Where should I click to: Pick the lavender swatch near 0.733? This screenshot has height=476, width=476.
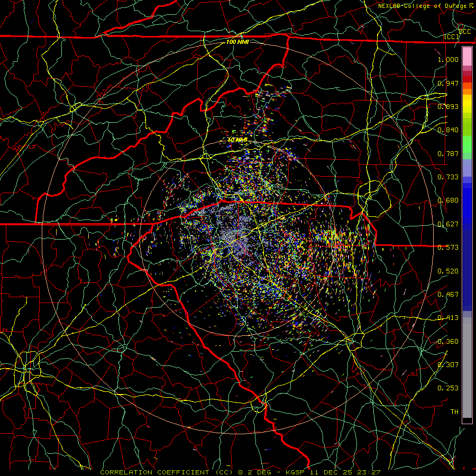click(467, 168)
